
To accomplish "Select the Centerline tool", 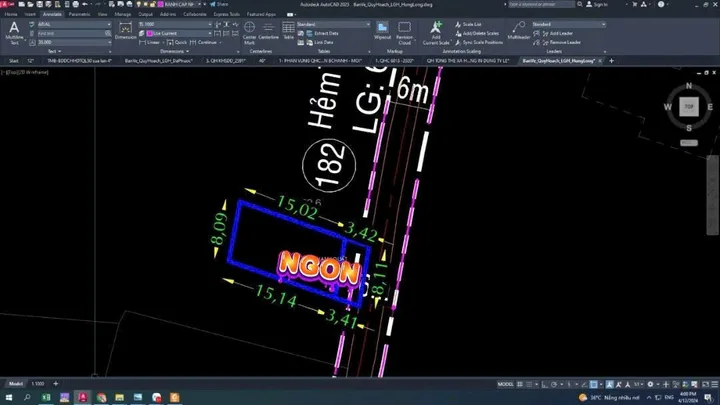I will 269,31.
